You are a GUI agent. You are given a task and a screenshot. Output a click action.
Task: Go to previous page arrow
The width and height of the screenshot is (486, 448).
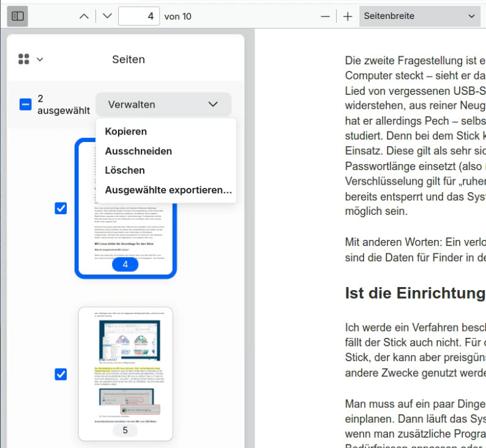tap(84, 17)
